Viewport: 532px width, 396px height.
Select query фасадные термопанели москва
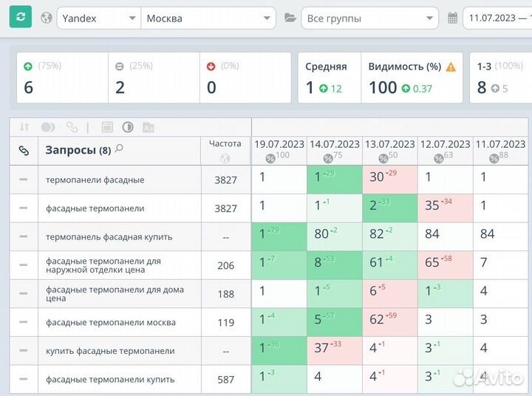[111, 322]
